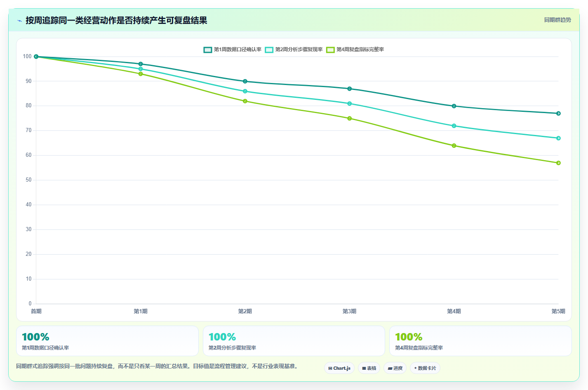This screenshot has height=390, width=588.
Task: Select the green data point at 第5期
Action: 558,163
